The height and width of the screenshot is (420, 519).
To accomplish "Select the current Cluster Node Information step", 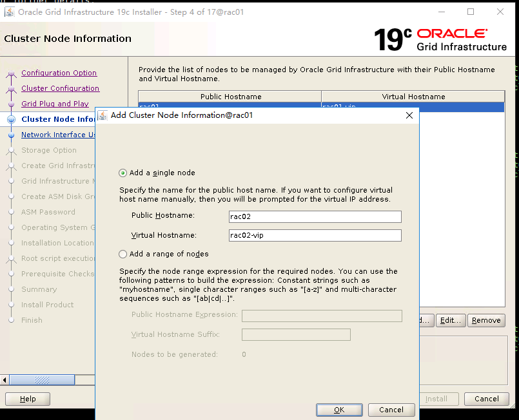I will (x=58, y=119).
